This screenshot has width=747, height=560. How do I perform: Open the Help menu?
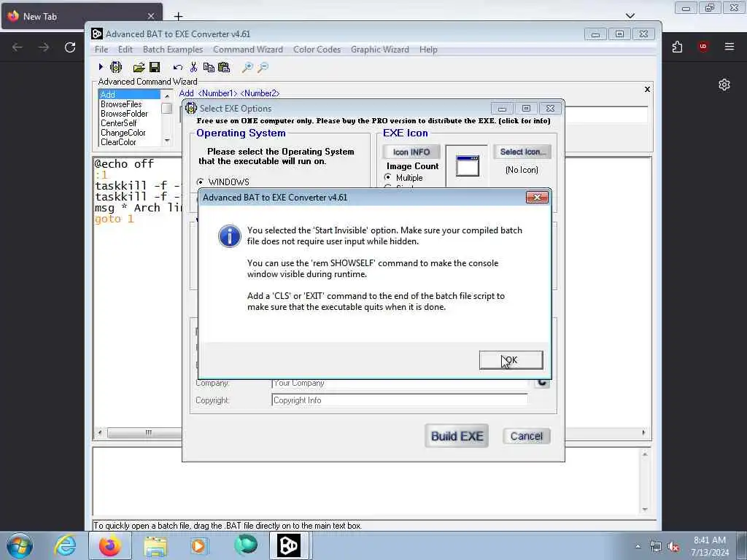[428, 50]
